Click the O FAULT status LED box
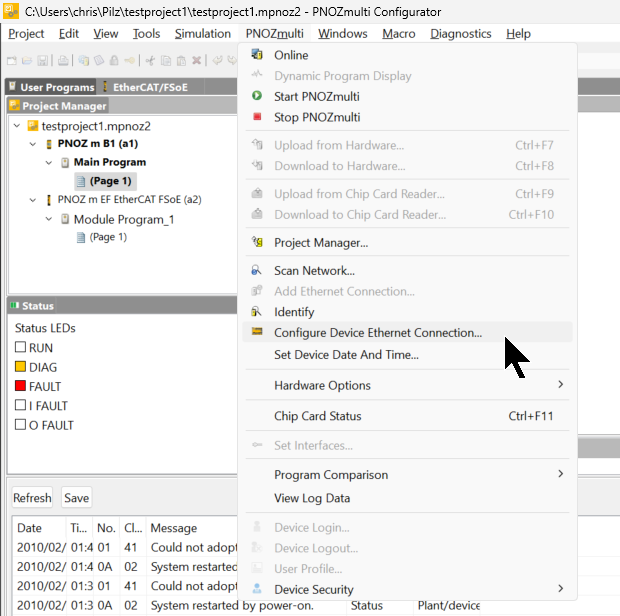 point(20,424)
